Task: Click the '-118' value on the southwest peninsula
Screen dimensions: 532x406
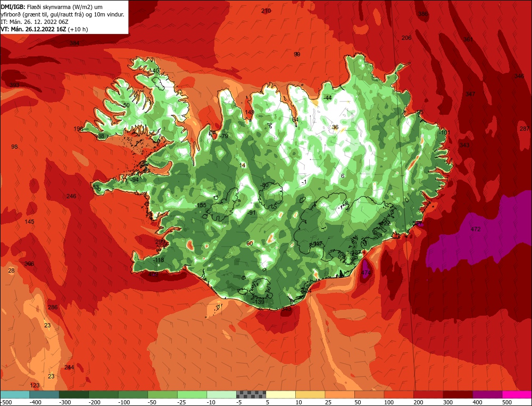Action: coord(159,260)
